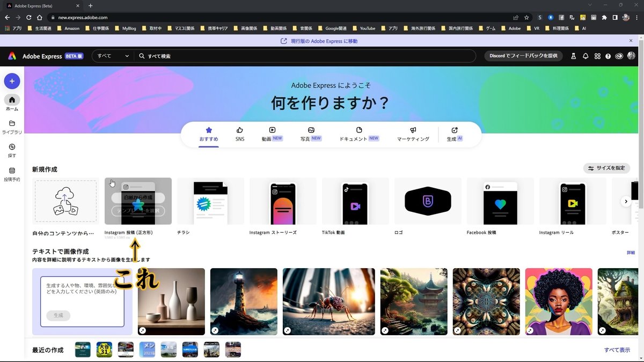
Task: Open the YouTube bookmark folder
Action: pos(363,28)
